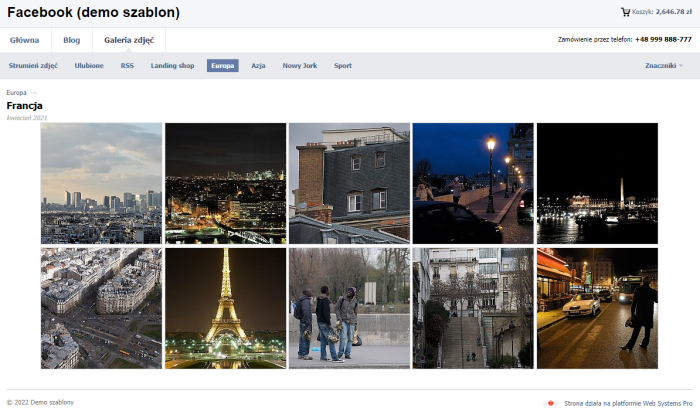Select the Azja gallery category
The width and height of the screenshot is (700, 418).
point(258,66)
